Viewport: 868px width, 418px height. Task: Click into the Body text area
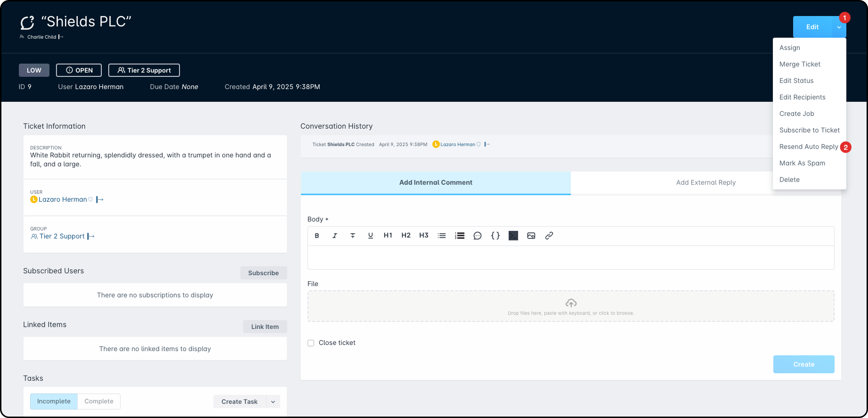(571, 257)
